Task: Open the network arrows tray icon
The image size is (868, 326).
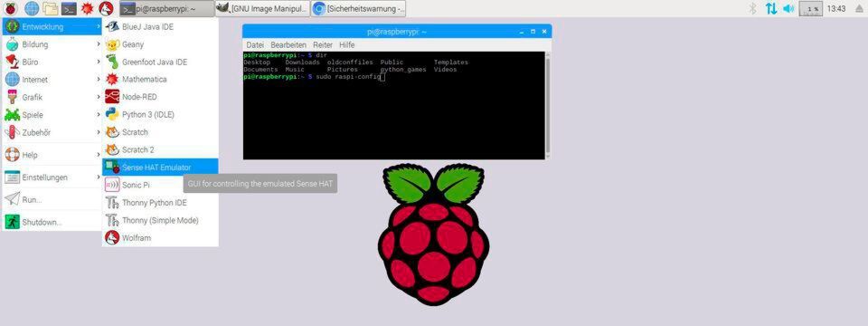Action: point(770,8)
